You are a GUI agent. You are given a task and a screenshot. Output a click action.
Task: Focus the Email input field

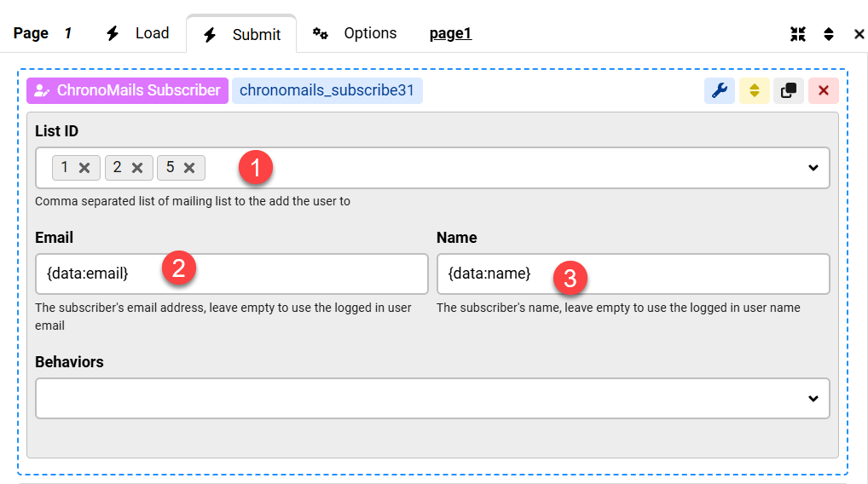point(231,274)
